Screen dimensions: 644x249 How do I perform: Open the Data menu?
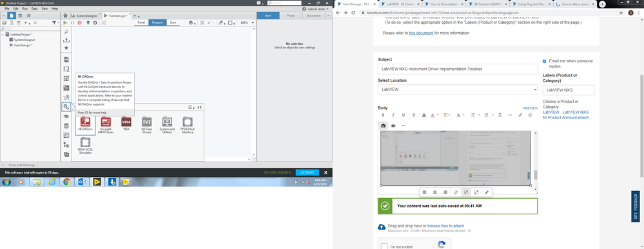pos(35,8)
